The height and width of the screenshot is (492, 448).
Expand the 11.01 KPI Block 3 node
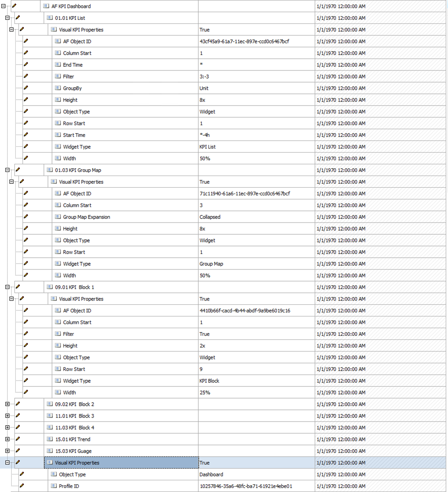click(x=7, y=416)
